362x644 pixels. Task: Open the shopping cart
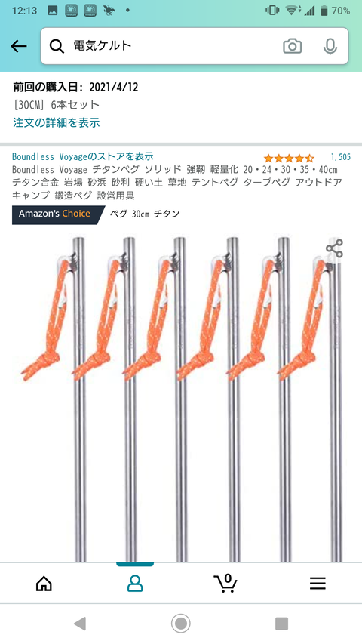pos(225,583)
